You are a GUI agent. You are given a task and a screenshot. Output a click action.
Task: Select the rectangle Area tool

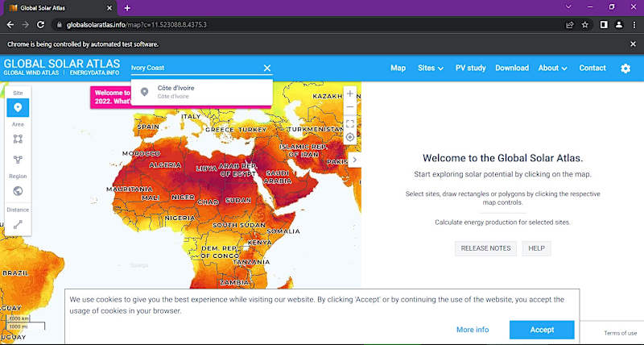point(18,139)
